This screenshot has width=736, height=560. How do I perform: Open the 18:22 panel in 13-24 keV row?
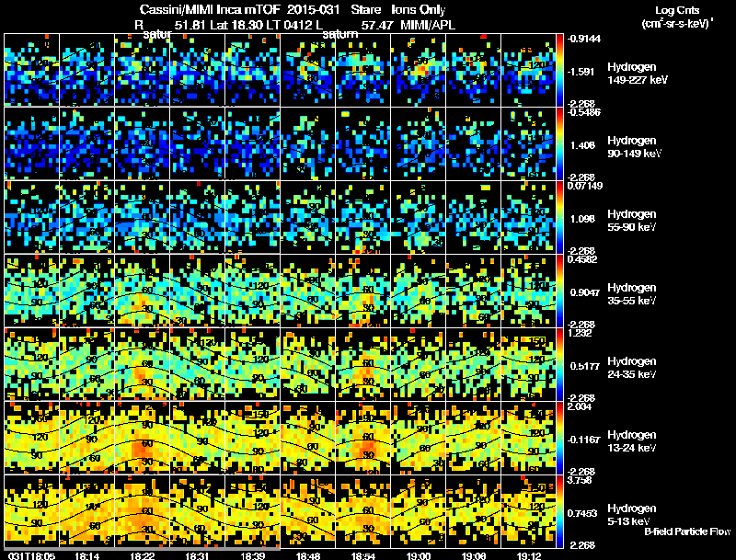pyautogui.click(x=143, y=438)
